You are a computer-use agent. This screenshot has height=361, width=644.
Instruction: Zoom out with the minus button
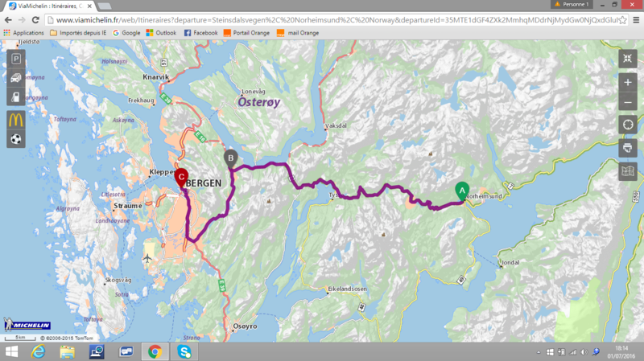628,102
